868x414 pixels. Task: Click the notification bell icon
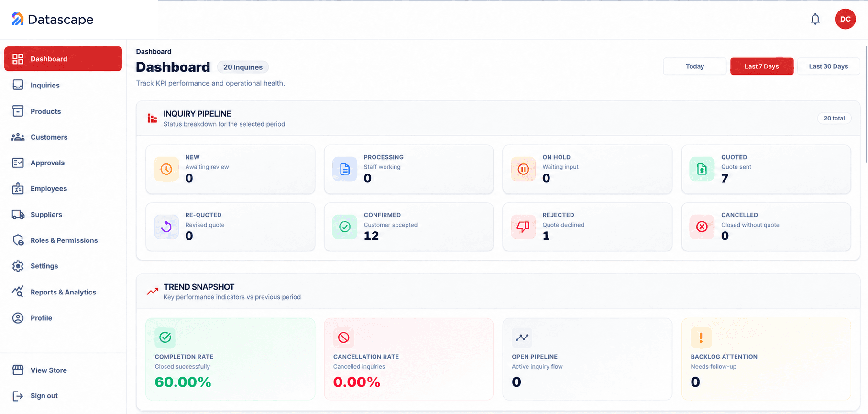click(815, 19)
